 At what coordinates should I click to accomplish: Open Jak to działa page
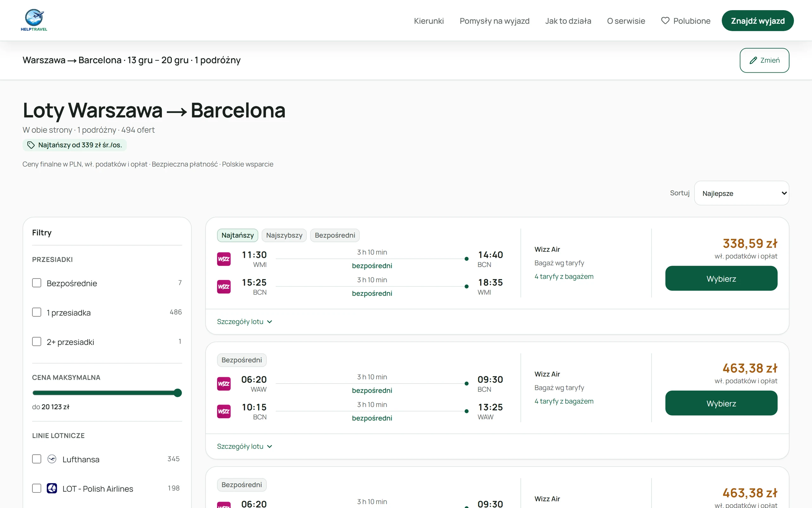[x=568, y=21]
